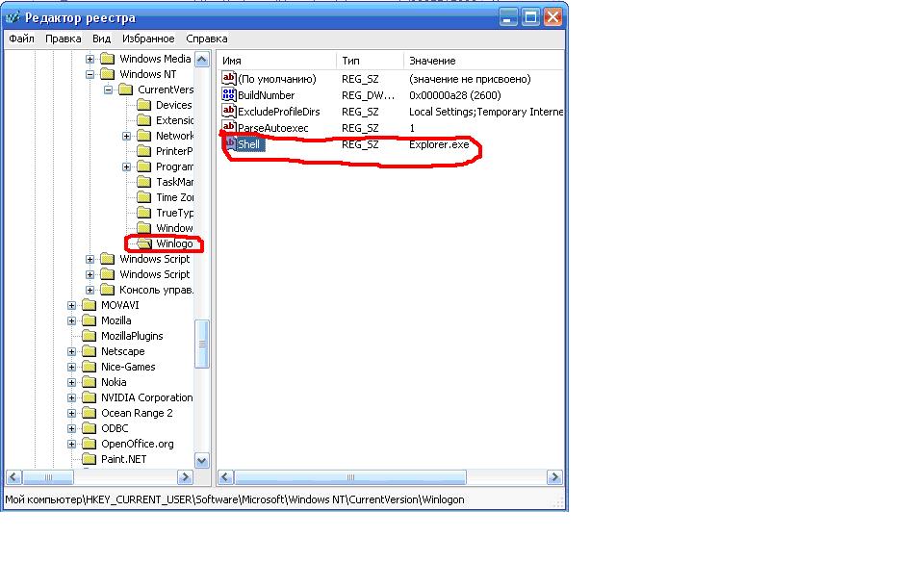
Task: Expand the Windows Media key
Action: (x=90, y=59)
